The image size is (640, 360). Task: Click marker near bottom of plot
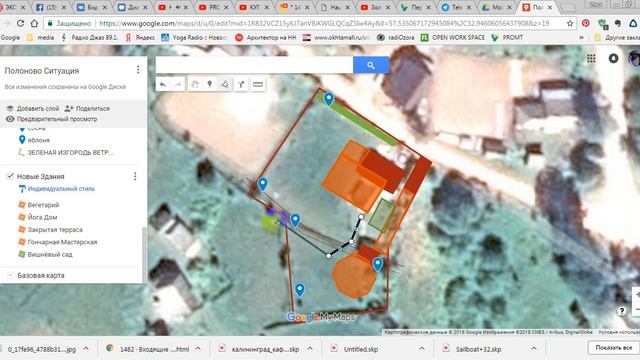coord(300,289)
